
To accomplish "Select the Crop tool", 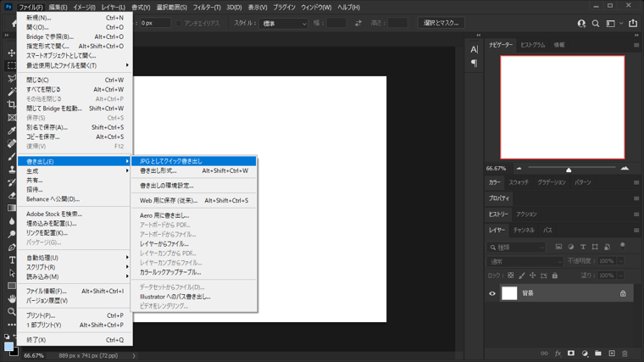I will 12,104.
